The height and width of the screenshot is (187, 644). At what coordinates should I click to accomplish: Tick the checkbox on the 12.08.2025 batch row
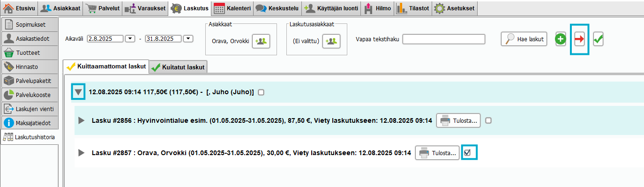261,92
